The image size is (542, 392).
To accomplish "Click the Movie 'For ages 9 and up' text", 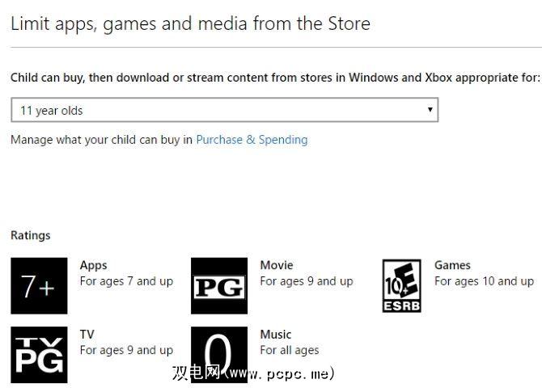I will (x=307, y=281).
